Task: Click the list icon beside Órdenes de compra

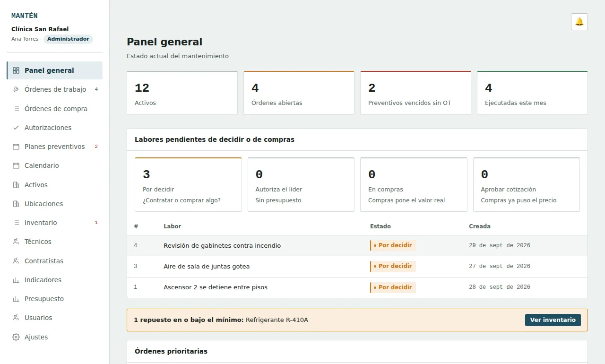Action: [x=16, y=109]
